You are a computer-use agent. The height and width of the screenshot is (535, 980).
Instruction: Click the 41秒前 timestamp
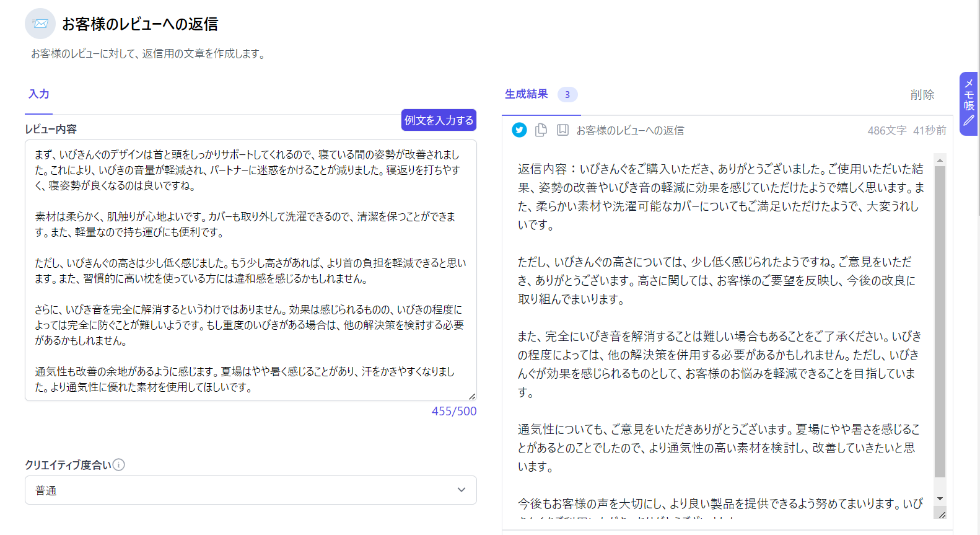[x=930, y=130]
